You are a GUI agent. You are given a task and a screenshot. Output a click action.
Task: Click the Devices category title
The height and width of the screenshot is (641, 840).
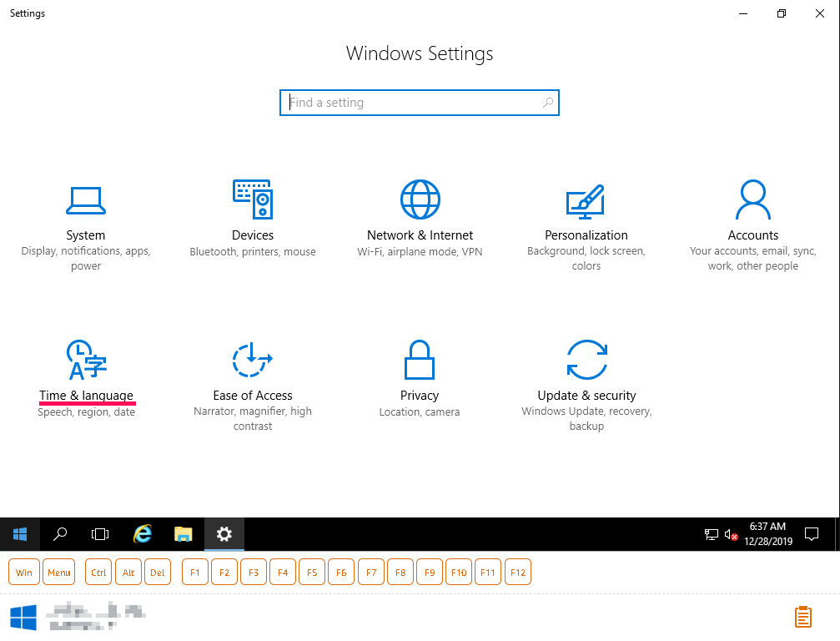pos(252,235)
